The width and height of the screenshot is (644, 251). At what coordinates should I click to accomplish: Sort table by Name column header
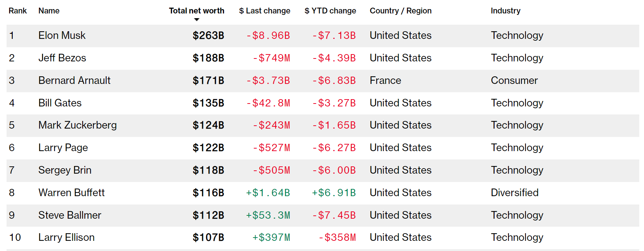coord(49,11)
